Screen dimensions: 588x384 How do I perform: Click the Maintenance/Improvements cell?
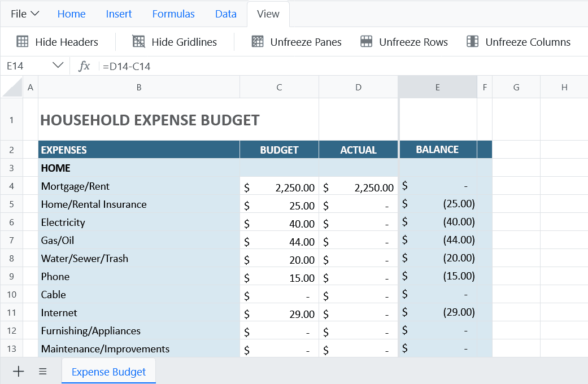(x=139, y=348)
